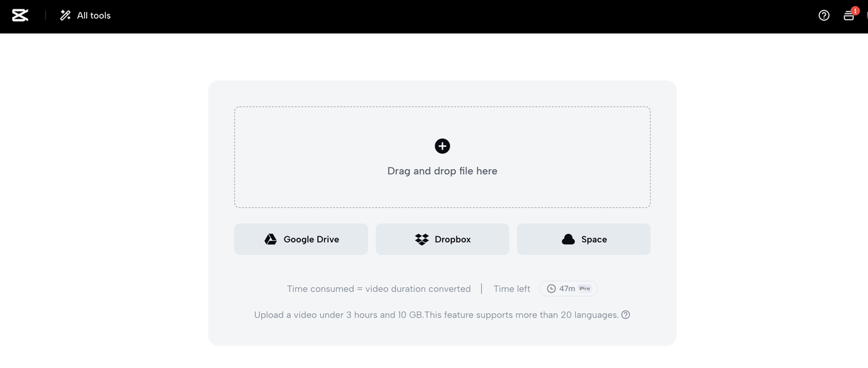Open the All tools menu

(85, 15)
